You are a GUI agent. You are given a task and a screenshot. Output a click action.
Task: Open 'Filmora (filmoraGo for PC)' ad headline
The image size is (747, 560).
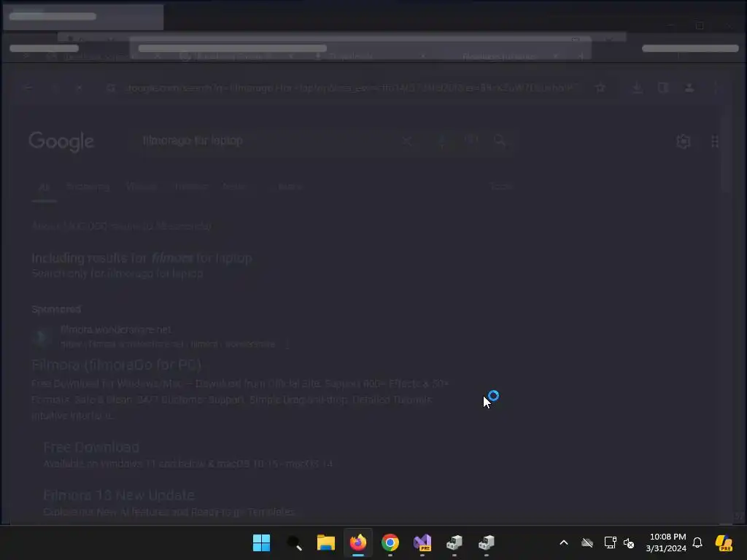click(x=116, y=365)
